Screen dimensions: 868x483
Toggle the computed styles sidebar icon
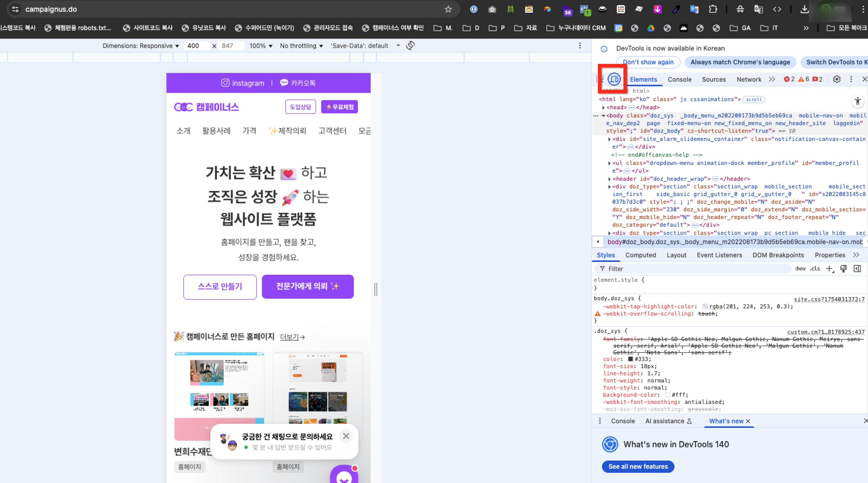tap(857, 269)
